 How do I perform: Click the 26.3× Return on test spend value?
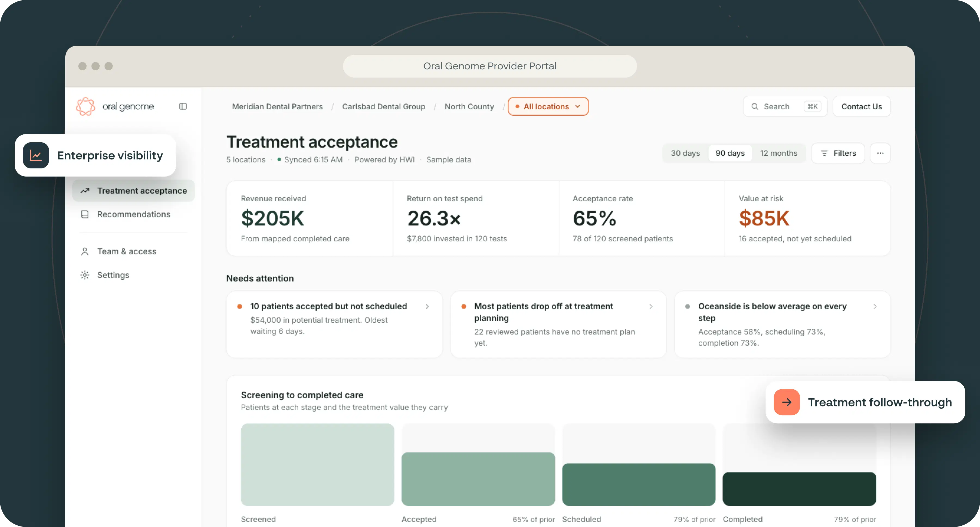click(x=434, y=218)
